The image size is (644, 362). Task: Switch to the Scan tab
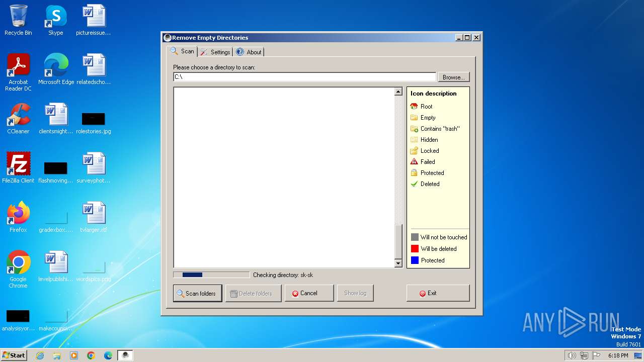[x=182, y=51]
